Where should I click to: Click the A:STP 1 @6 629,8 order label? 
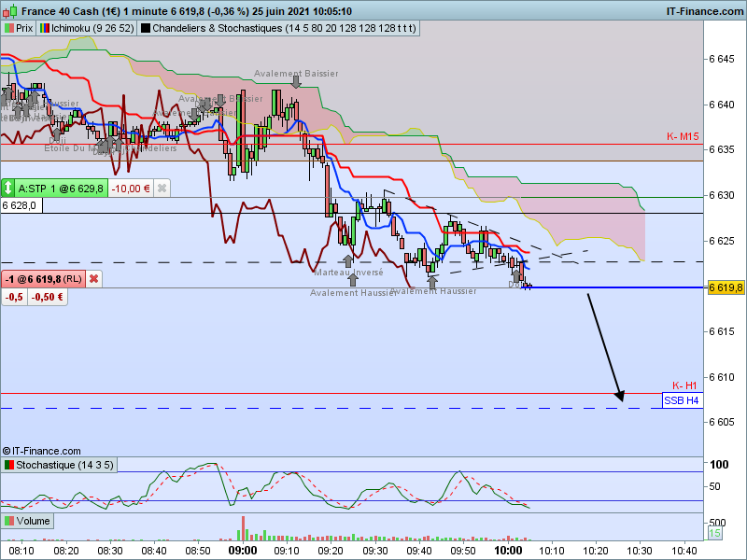pos(61,189)
